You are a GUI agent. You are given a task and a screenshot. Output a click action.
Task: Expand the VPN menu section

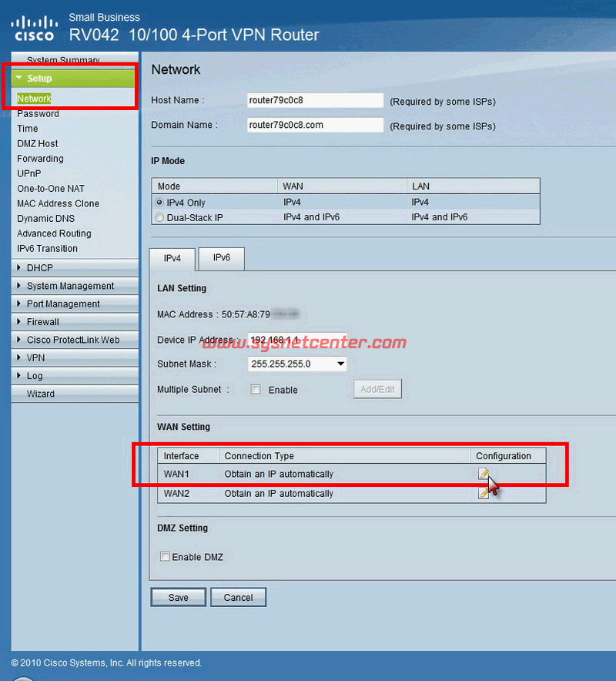35,357
